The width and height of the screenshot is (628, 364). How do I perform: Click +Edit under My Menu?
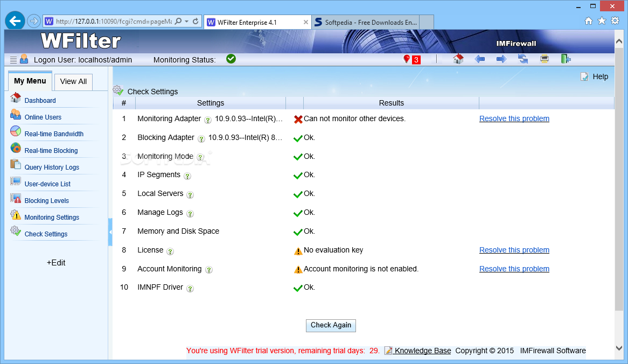coord(56,263)
